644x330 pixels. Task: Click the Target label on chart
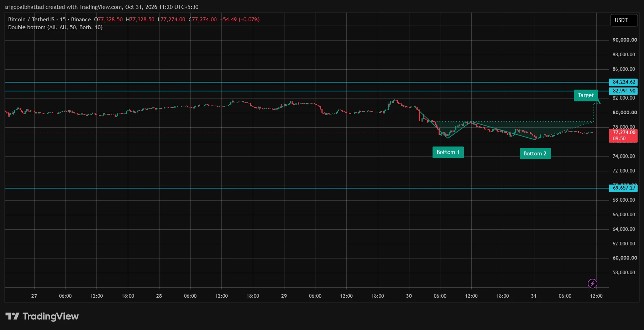click(x=586, y=95)
